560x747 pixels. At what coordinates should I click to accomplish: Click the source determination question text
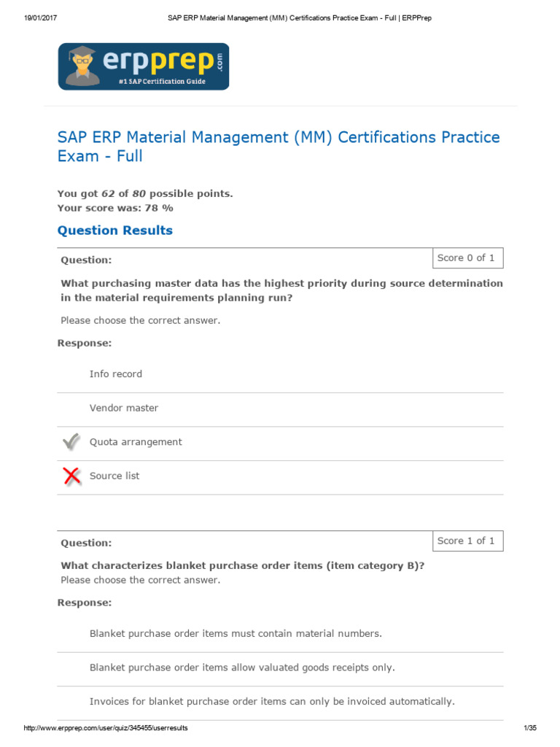(281, 290)
